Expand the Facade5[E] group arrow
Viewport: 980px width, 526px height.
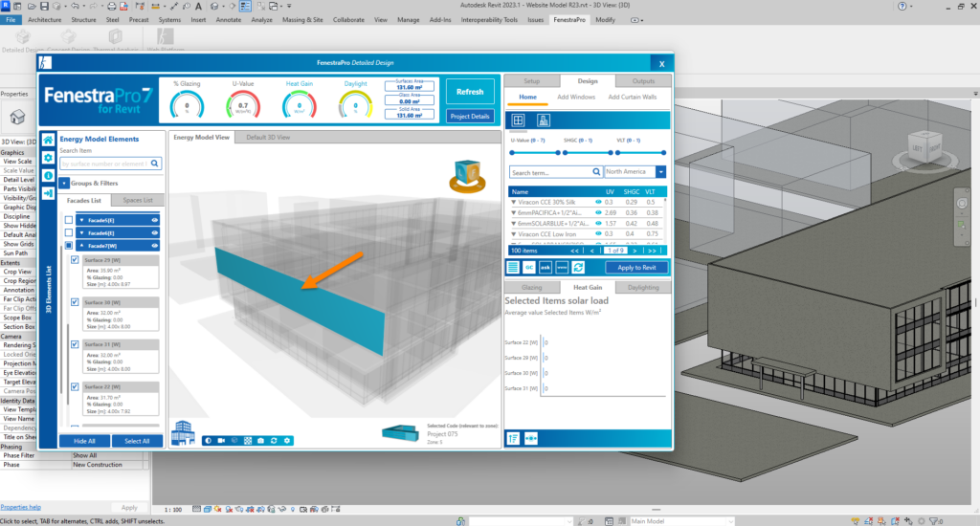point(82,220)
